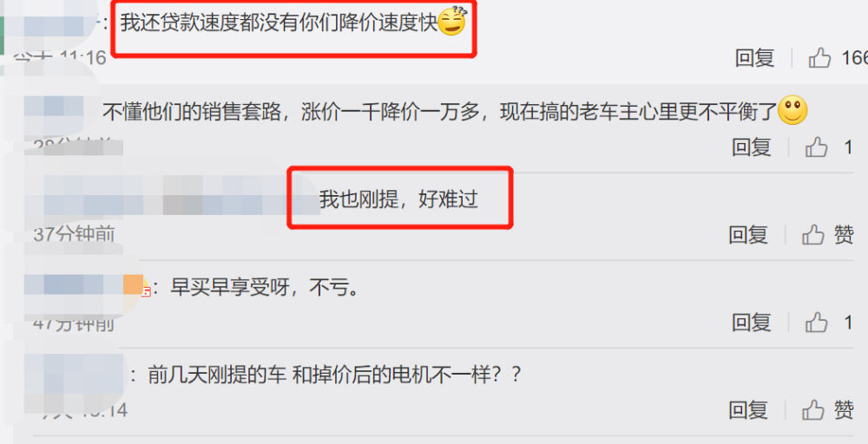The image size is (868, 444).
Task: Like the loan repayment speed comment
Action: 820,57
